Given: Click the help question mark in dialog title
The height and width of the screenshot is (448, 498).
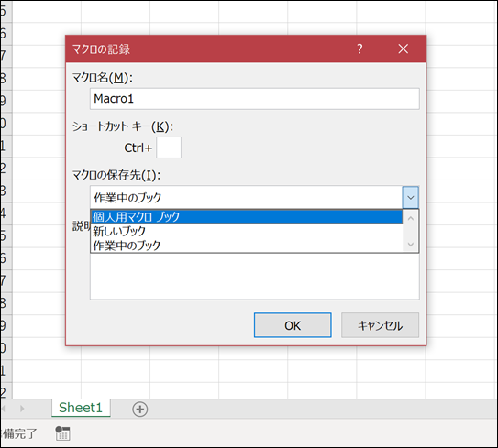Looking at the screenshot, I should pyautogui.click(x=360, y=49).
